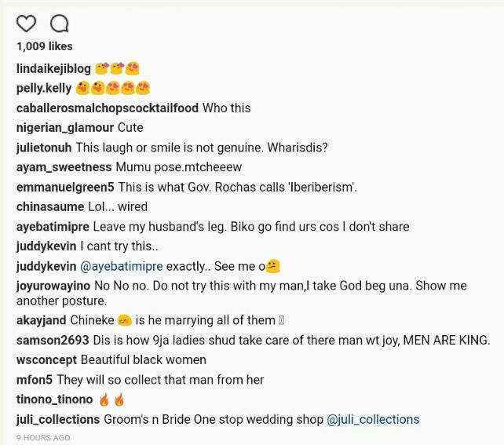Click julietonuh username
This screenshot has height=445, width=504.
pyautogui.click(x=44, y=148)
